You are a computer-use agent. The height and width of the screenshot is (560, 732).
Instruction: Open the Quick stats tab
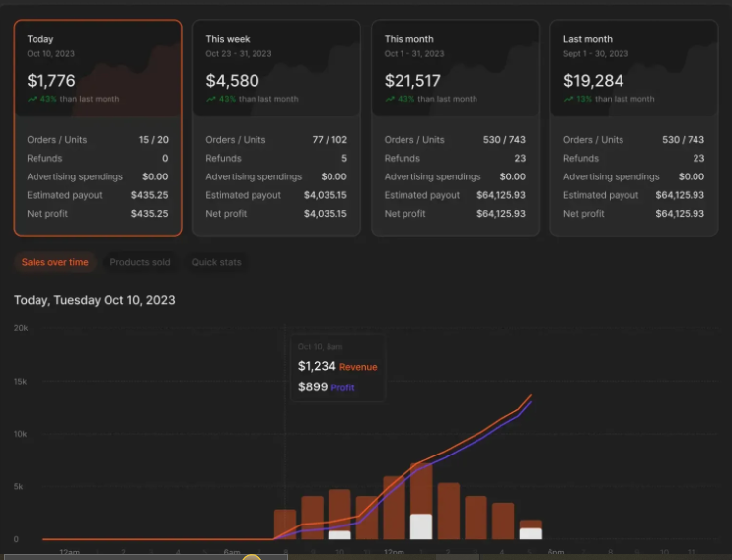216,262
